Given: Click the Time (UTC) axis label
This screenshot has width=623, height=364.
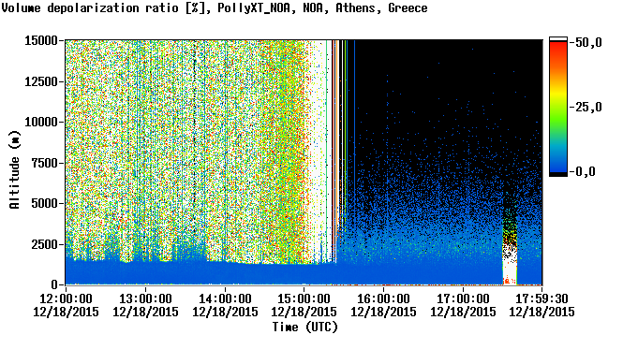Looking at the screenshot, I should pos(305,327).
